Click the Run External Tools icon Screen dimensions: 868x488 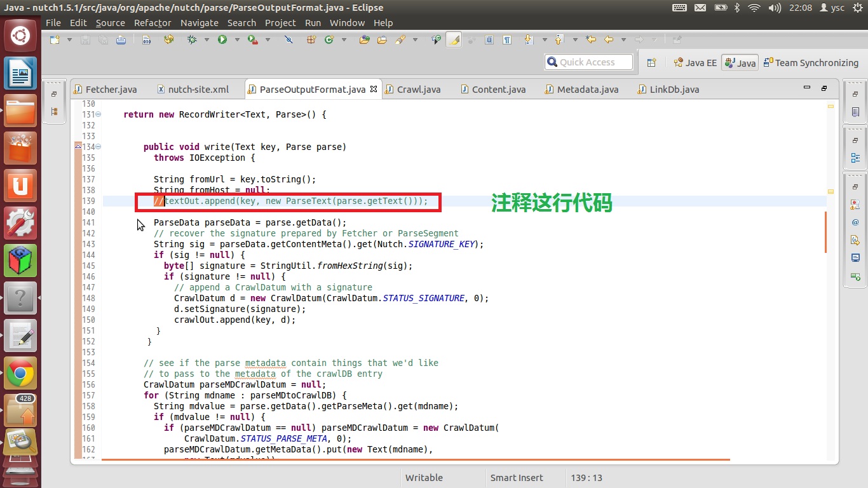pos(253,39)
